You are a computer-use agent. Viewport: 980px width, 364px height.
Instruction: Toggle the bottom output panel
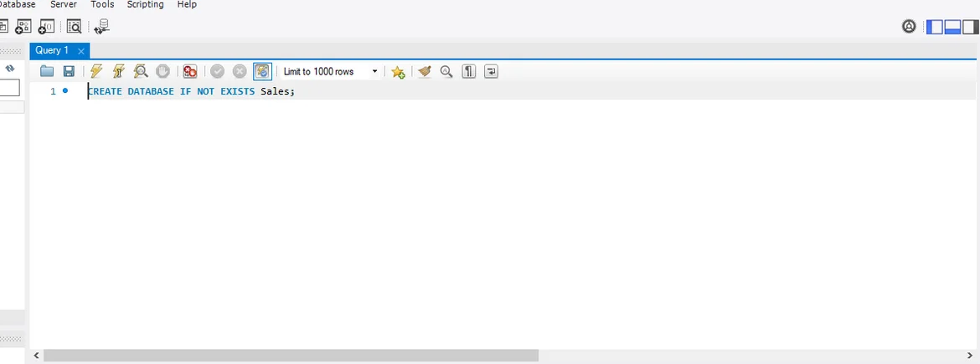[x=952, y=27]
